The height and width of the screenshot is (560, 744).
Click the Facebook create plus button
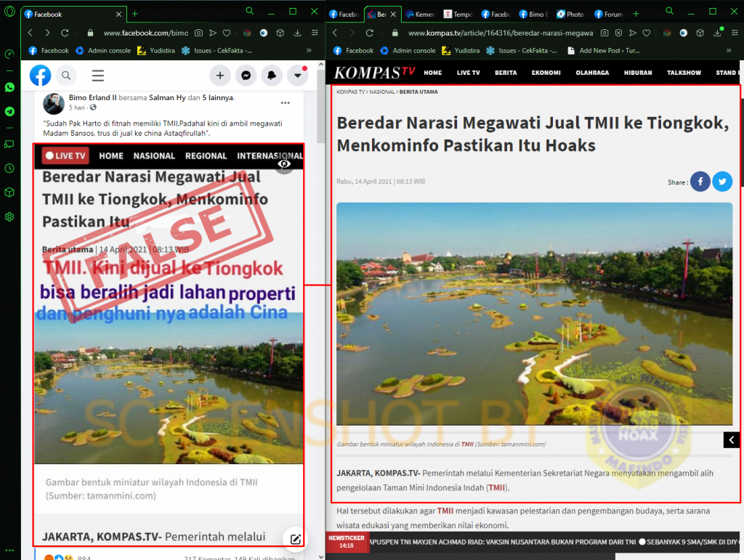coord(220,76)
